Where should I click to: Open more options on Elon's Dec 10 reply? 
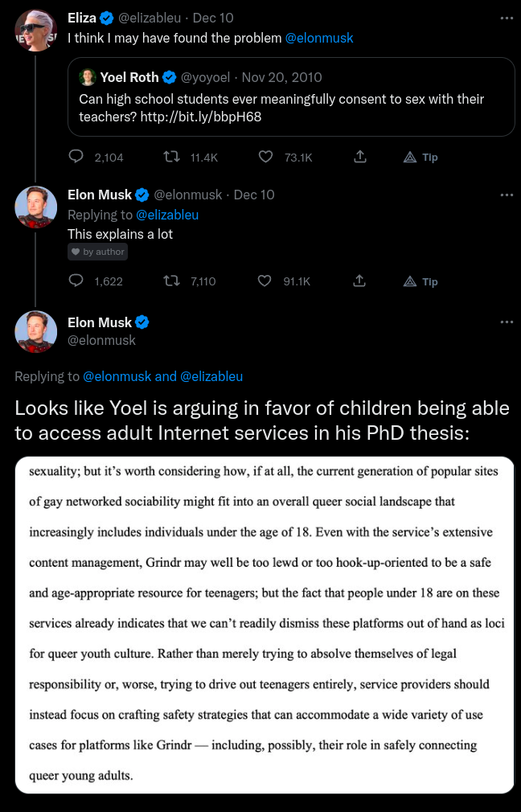click(506, 195)
